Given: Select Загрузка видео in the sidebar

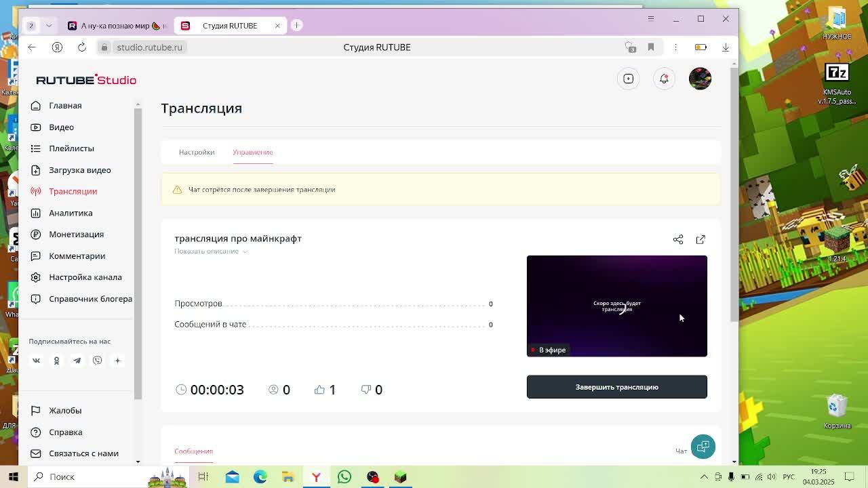Looking at the screenshot, I should 79,169.
